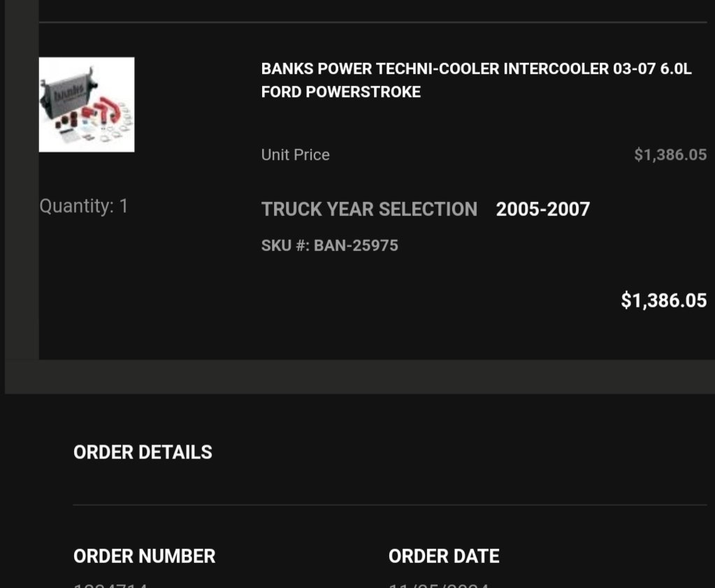The width and height of the screenshot is (715, 588).
Task: Click the Unit Price label
Action: click(296, 155)
